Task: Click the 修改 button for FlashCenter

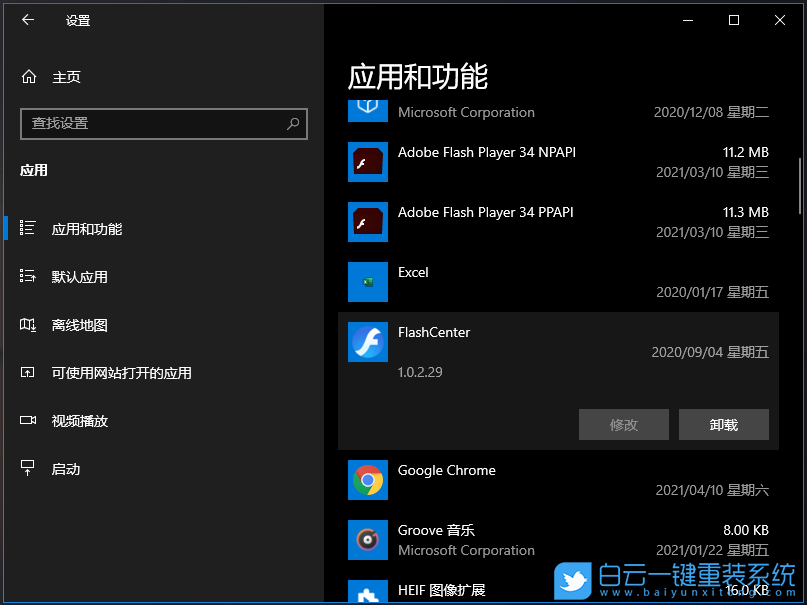Action: tap(624, 424)
